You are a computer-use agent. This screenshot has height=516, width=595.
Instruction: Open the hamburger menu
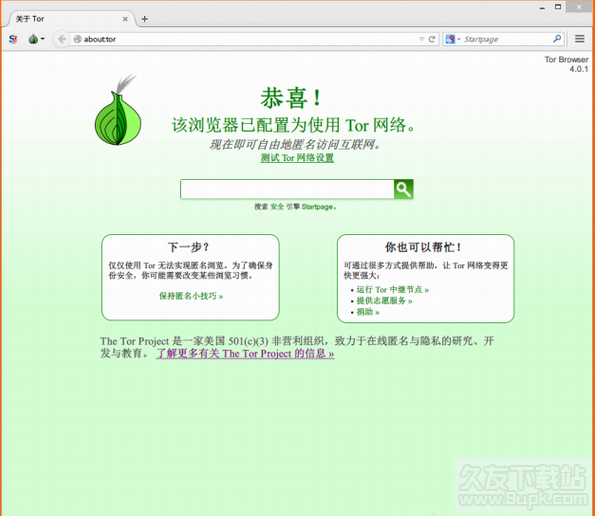579,39
